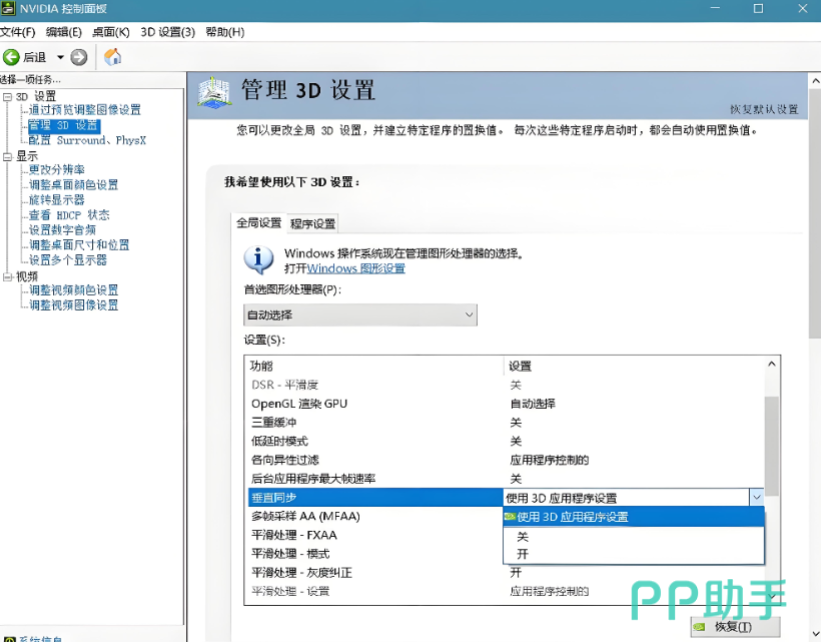Viewport: 821px width, 642px height.
Task: Open the Back history dropdown arrow
Action: click(x=60, y=57)
